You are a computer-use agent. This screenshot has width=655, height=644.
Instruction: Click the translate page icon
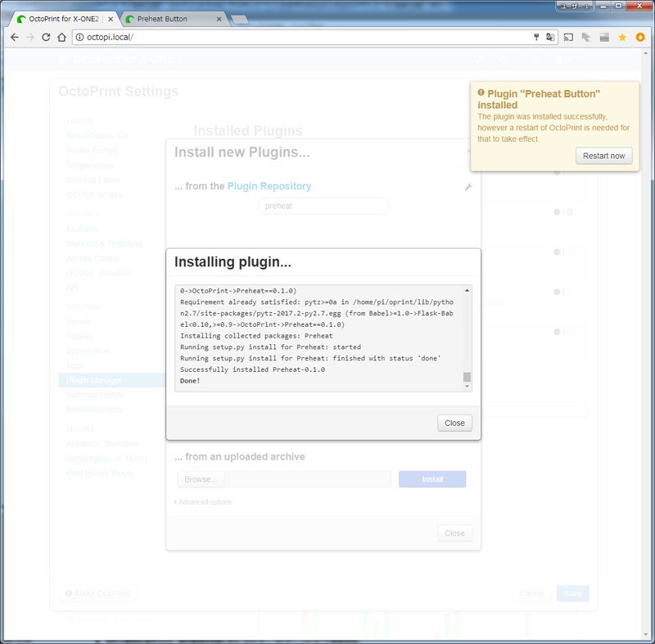pos(550,37)
